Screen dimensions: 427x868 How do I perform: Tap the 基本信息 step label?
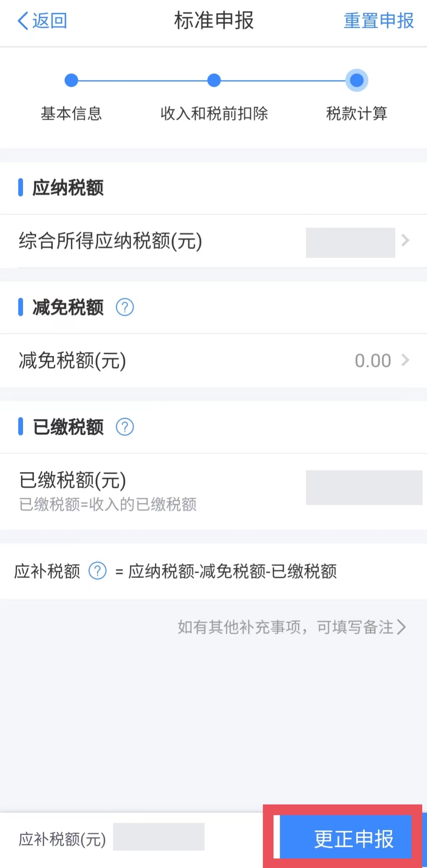pyautogui.click(x=71, y=113)
